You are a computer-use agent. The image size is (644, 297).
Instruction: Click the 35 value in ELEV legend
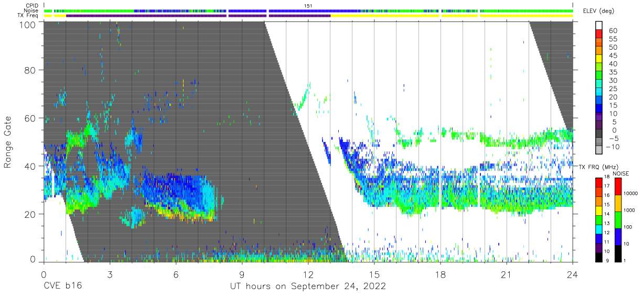[x=613, y=72]
